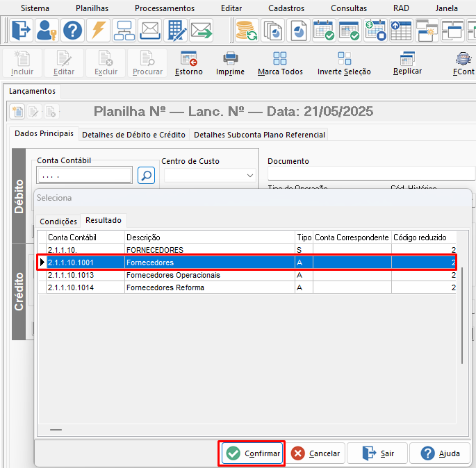Image resolution: width=476 pixels, height=468 pixels.
Task: Click into the Conta Contábil input field
Action: (x=84, y=175)
